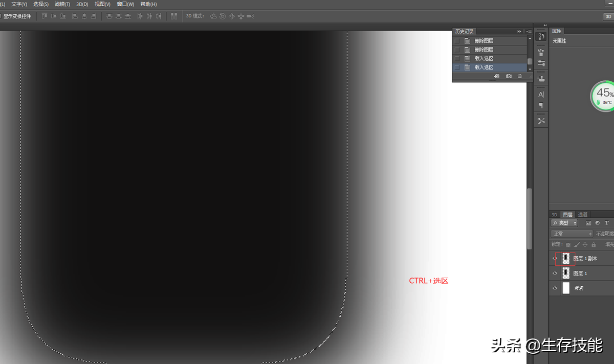Click the distribute vertical centers icon
The height and width of the screenshot is (364, 614).
pos(118,16)
